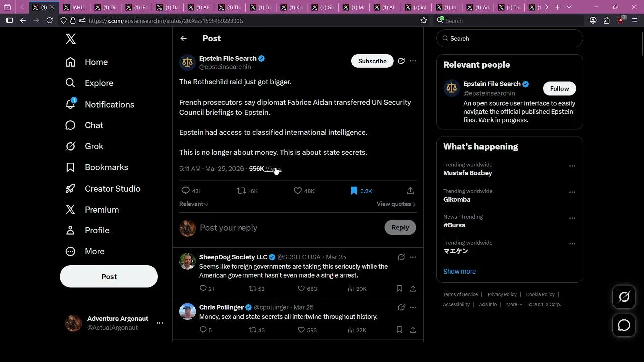Toggle bookmark on post with 3.2K

[x=361, y=191]
